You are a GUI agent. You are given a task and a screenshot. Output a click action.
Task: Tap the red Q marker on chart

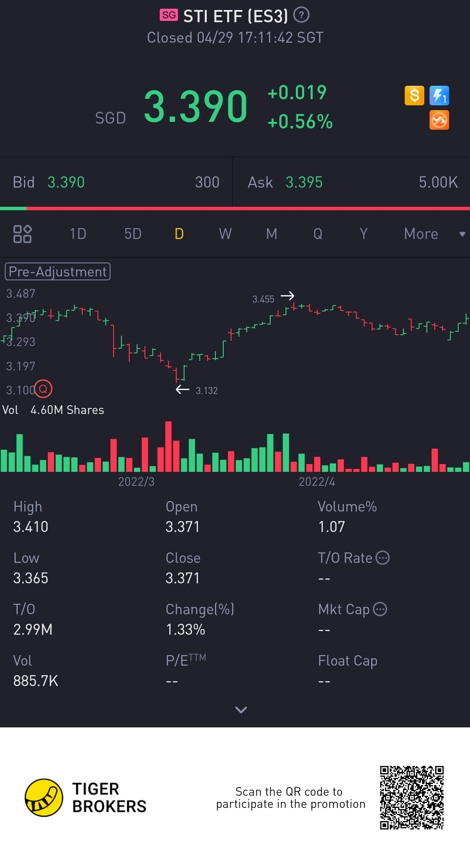click(43, 389)
